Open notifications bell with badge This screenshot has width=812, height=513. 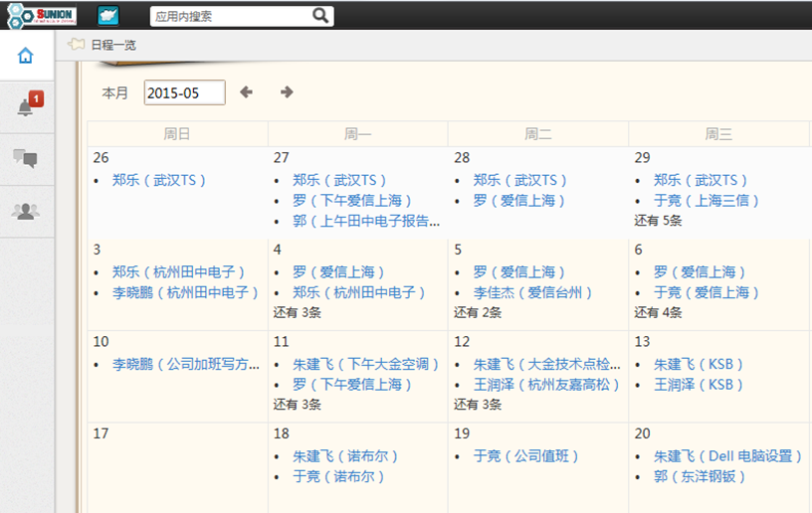30,104
